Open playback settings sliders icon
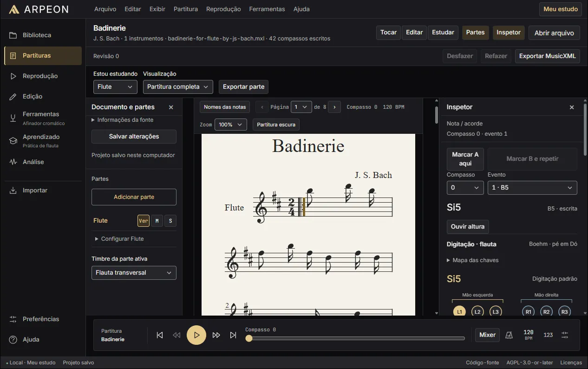The image size is (588, 369). pos(565,335)
